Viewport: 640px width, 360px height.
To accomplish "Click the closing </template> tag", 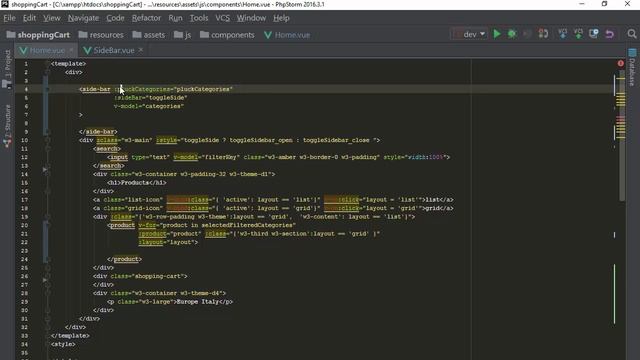I will click(70, 336).
